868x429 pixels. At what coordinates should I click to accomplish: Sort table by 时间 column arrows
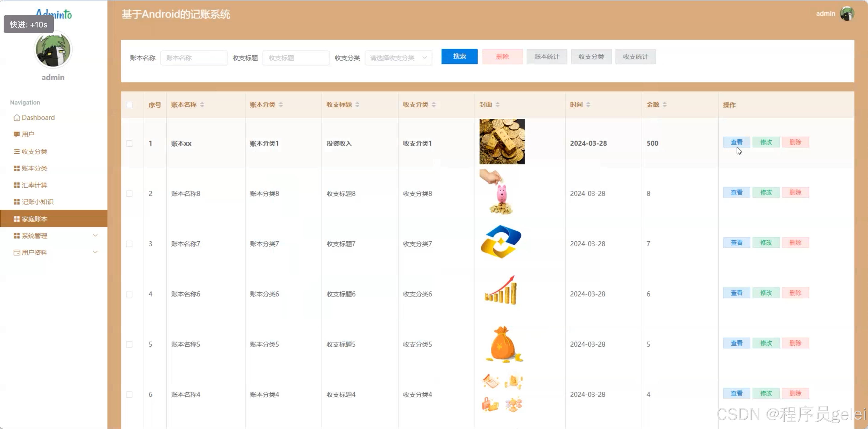click(x=588, y=105)
